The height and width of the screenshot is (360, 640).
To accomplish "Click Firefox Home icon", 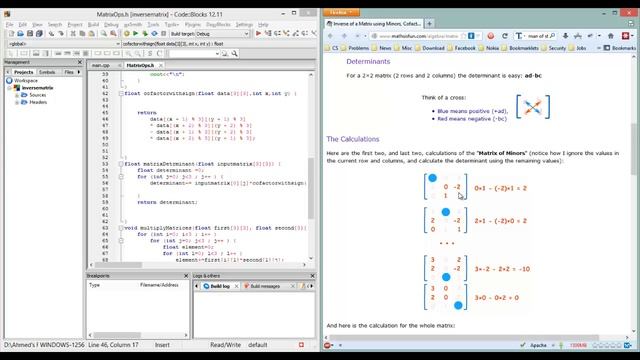I will pyautogui.click(x=611, y=36).
